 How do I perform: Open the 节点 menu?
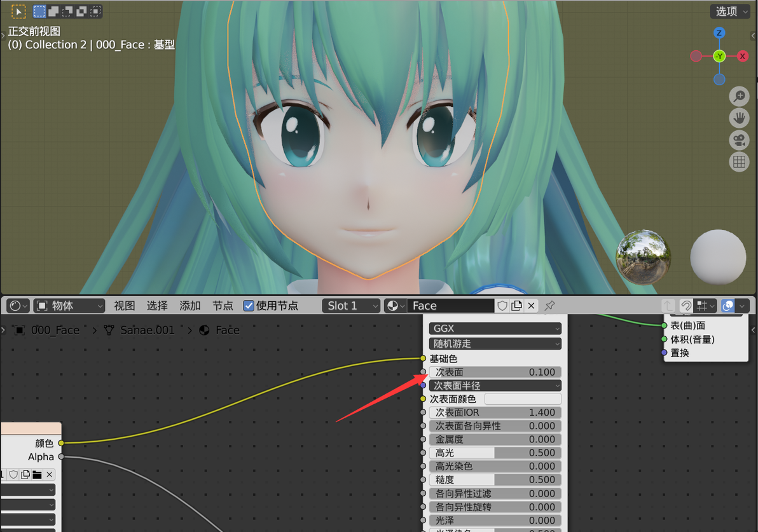pyautogui.click(x=223, y=306)
